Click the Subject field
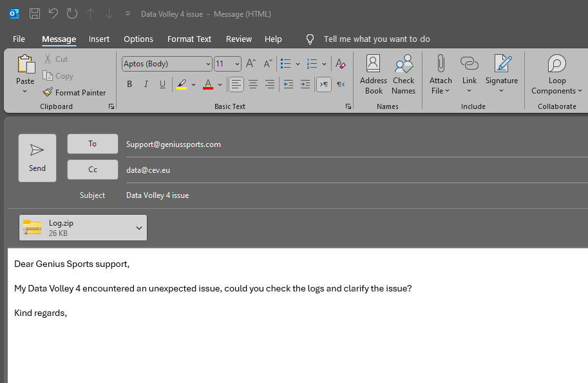This screenshot has height=383, width=588. click(x=357, y=195)
